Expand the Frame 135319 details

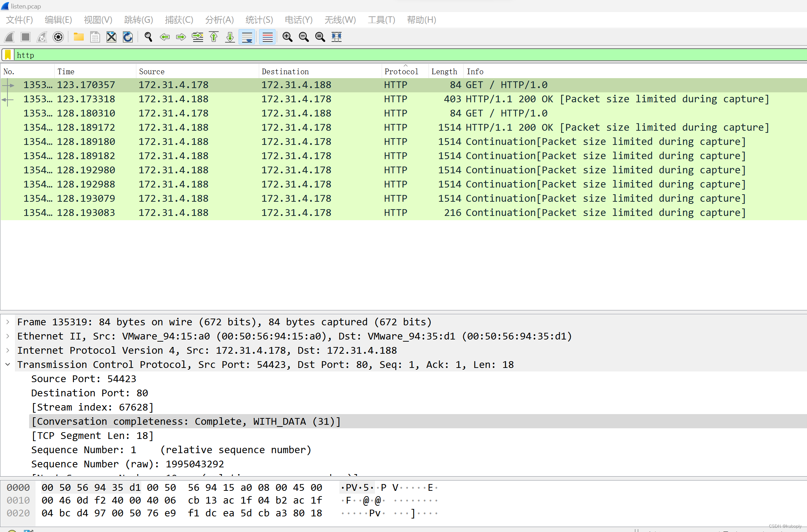coord(8,322)
